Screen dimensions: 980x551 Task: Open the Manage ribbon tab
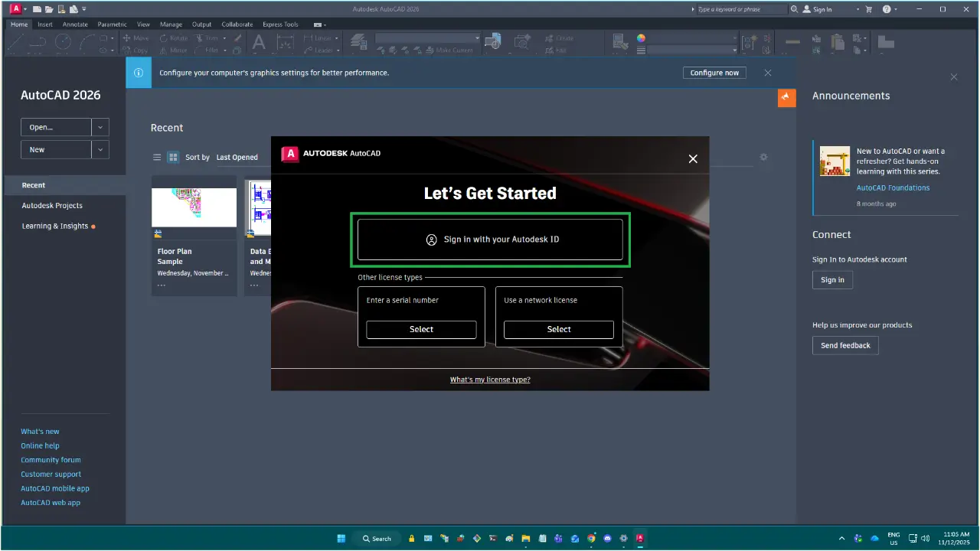171,24
